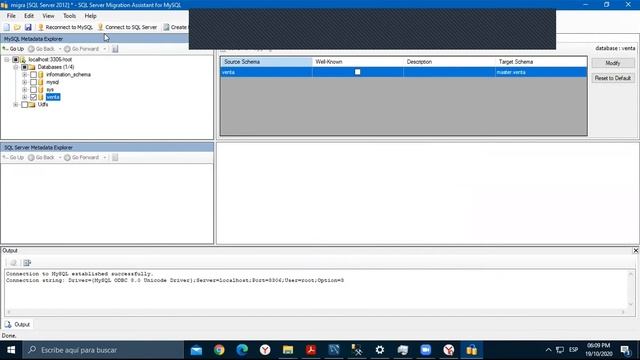
Task: Click the Modify button
Action: pyautogui.click(x=613, y=63)
